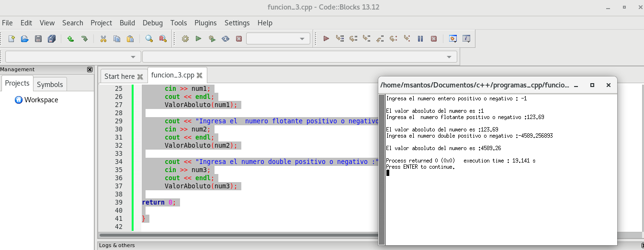This screenshot has height=250, width=644.
Task: Switch to the Symbols tab
Action: (x=50, y=84)
